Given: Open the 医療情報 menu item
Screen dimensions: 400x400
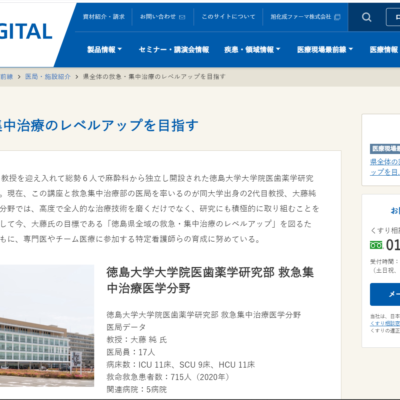Looking at the screenshot, I should point(385,50).
